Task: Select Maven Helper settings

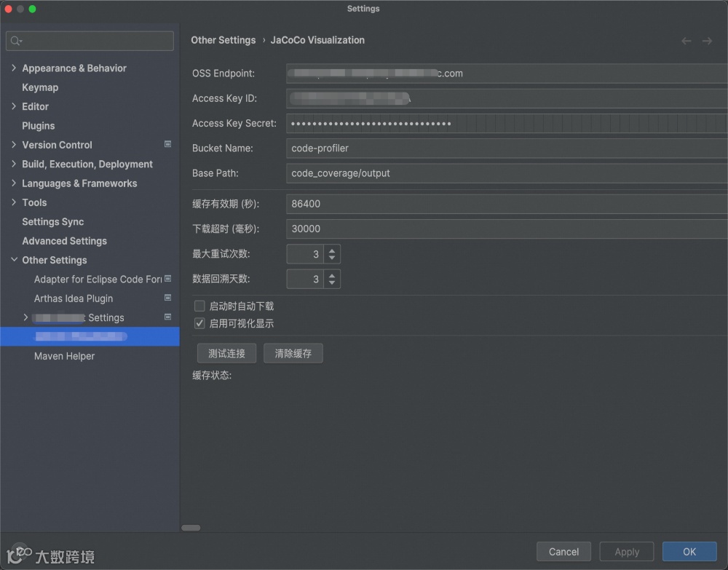Action: pyautogui.click(x=65, y=356)
